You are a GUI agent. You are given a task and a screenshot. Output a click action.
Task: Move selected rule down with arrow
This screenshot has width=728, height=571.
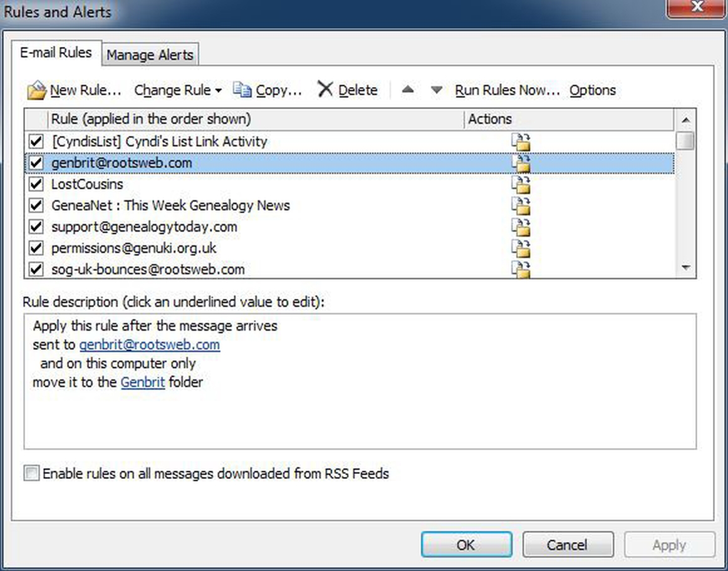click(x=436, y=90)
